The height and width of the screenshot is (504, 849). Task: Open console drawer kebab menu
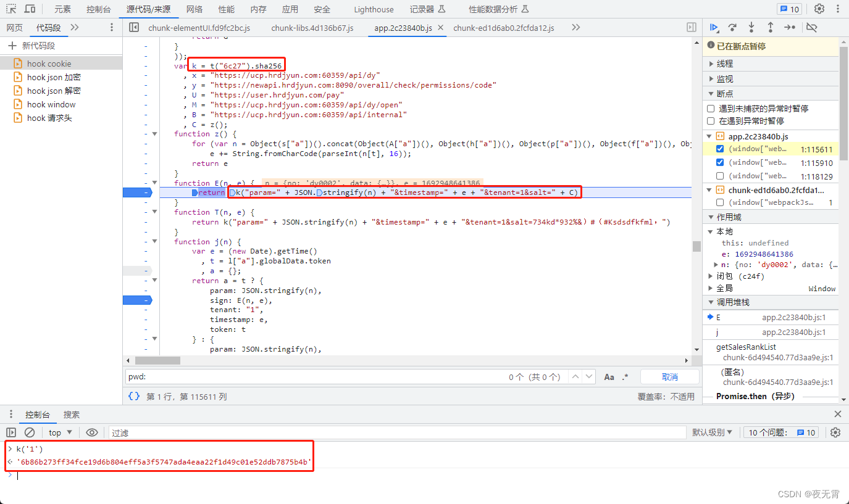[11, 415]
